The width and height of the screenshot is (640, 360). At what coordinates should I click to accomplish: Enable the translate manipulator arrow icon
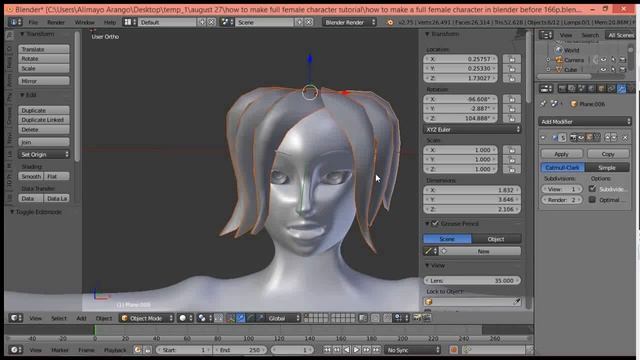coord(241,318)
